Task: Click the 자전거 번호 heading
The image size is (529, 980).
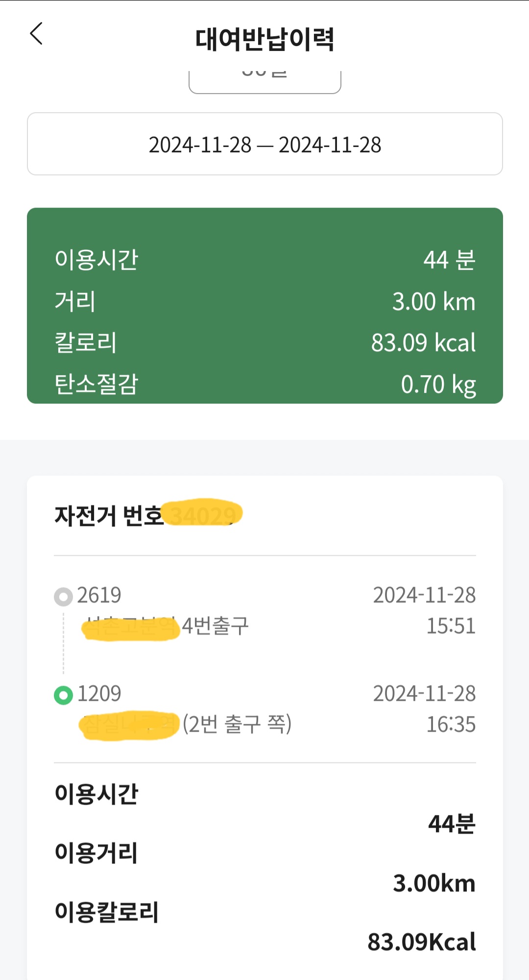Action: pos(109,516)
